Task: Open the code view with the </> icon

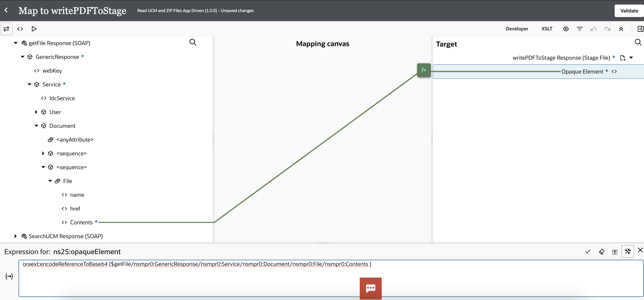Action: click(x=20, y=29)
